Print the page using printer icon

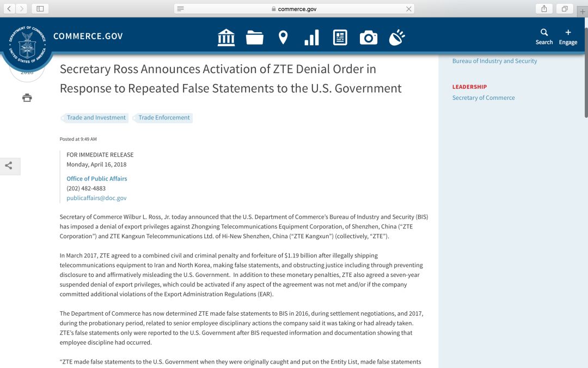[27, 98]
